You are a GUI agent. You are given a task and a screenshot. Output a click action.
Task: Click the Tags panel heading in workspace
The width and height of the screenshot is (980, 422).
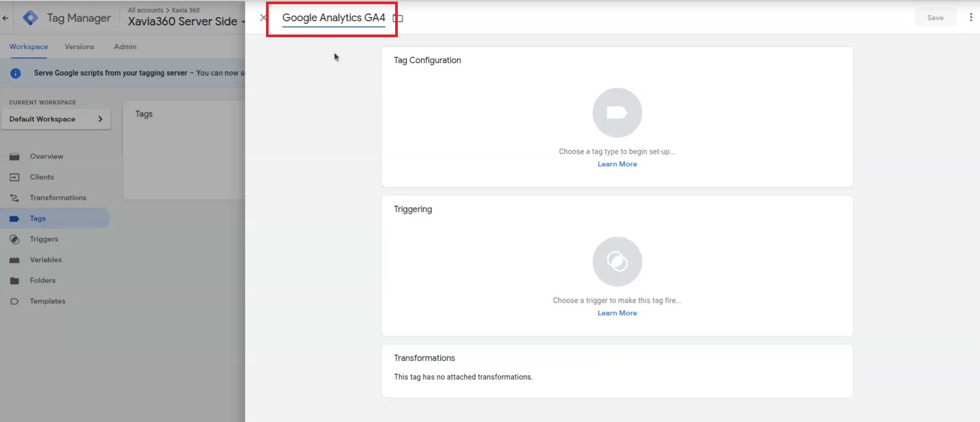coord(144,114)
